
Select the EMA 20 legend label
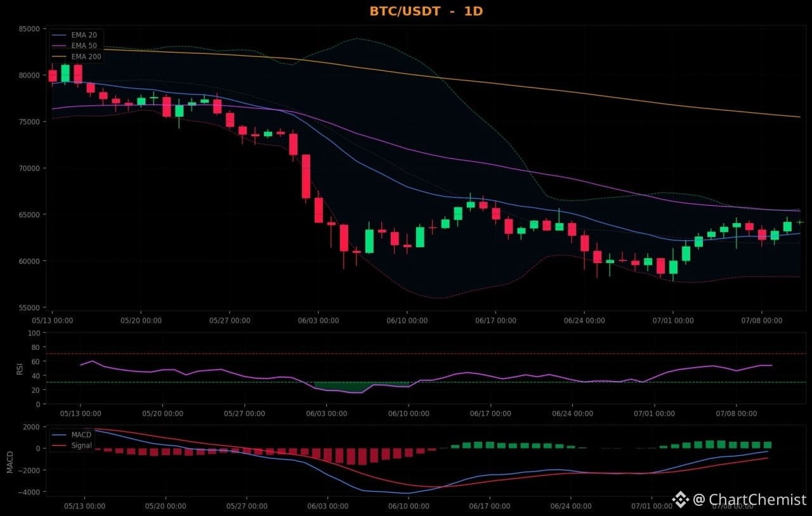coord(84,35)
